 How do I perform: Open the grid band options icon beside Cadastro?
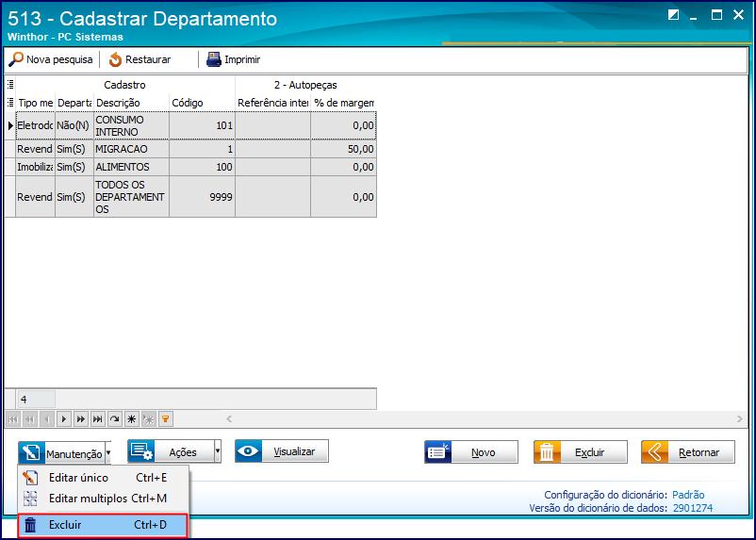click(x=10, y=85)
